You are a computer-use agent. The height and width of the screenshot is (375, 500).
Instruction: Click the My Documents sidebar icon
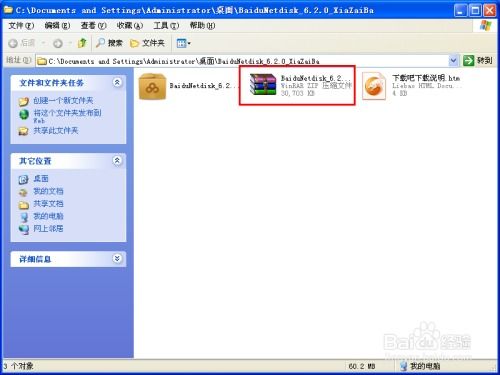23,192
